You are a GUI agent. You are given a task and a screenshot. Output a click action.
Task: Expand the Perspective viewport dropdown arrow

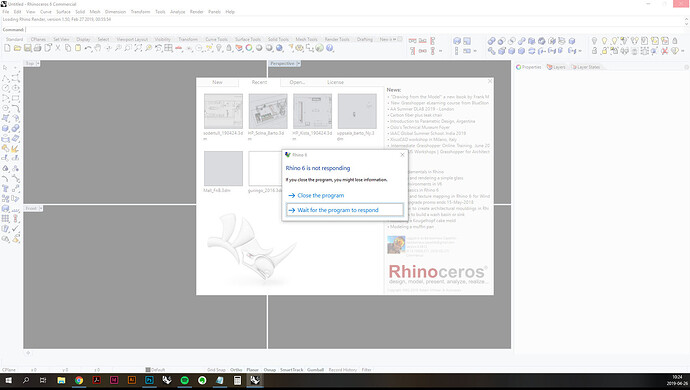(298, 63)
